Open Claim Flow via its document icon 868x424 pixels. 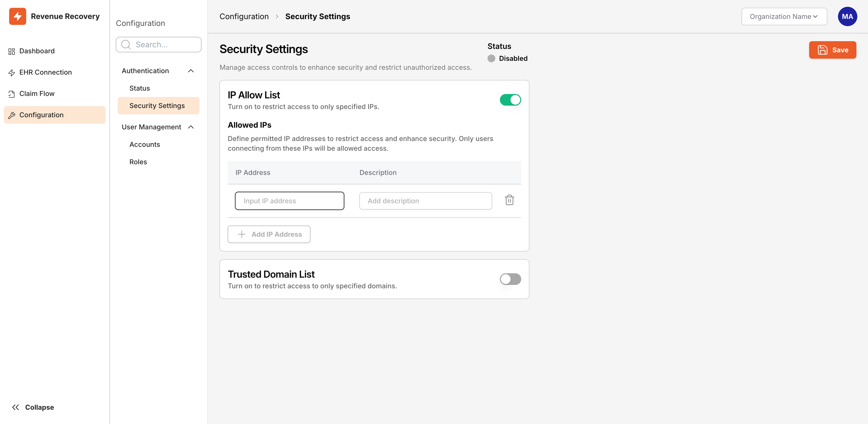click(x=11, y=93)
